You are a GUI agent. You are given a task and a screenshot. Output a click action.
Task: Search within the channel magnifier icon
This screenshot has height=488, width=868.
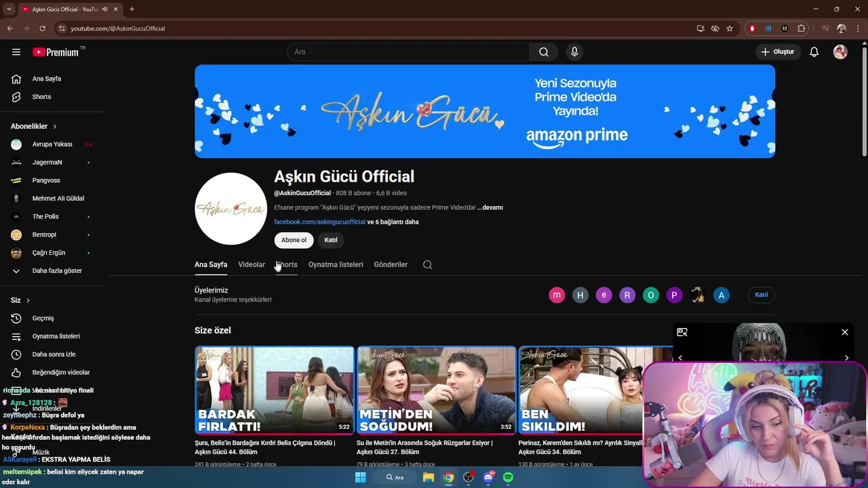click(x=427, y=265)
